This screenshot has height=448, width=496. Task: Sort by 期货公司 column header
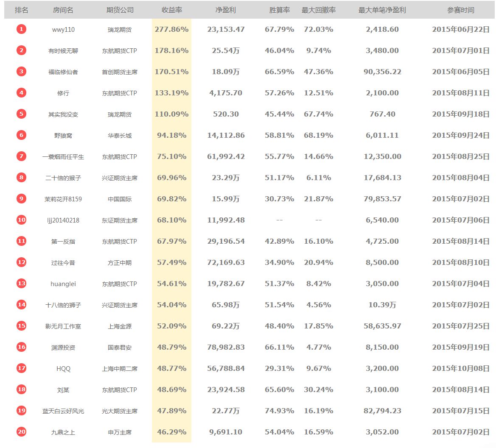120,10
